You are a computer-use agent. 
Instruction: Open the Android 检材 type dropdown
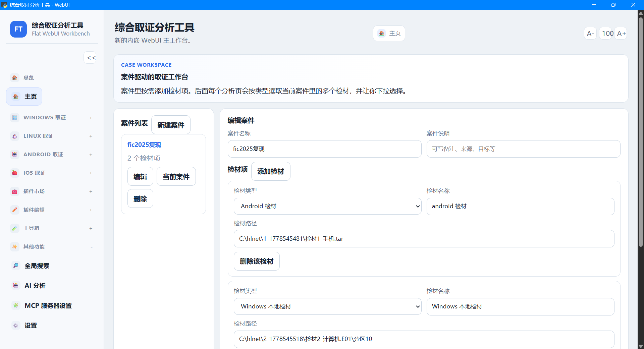pos(327,206)
